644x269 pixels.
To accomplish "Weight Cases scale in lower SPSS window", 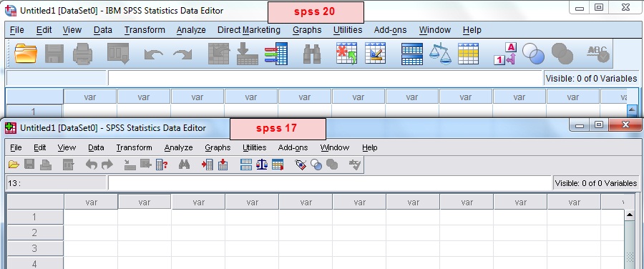I will tap(262, 165).
